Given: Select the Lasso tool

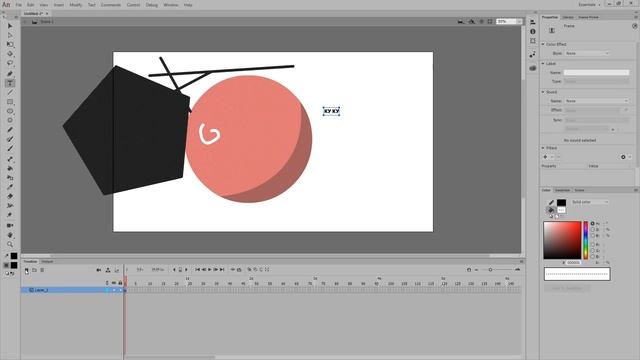Looking at the screenshot, I should (x=10, y=63).
